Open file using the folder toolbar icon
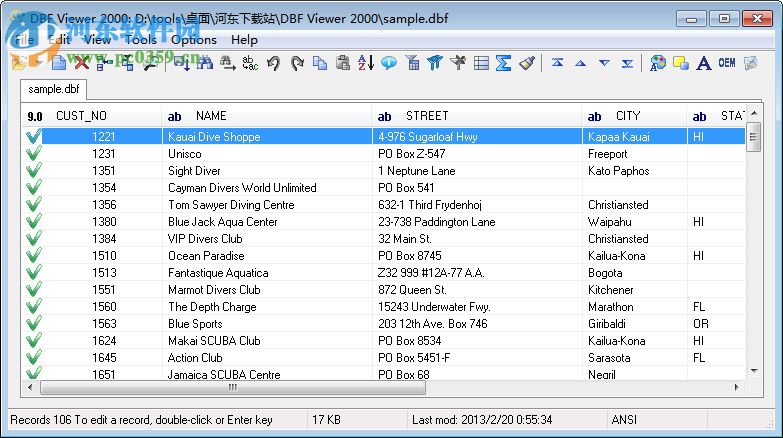 [x=19, y=63]
